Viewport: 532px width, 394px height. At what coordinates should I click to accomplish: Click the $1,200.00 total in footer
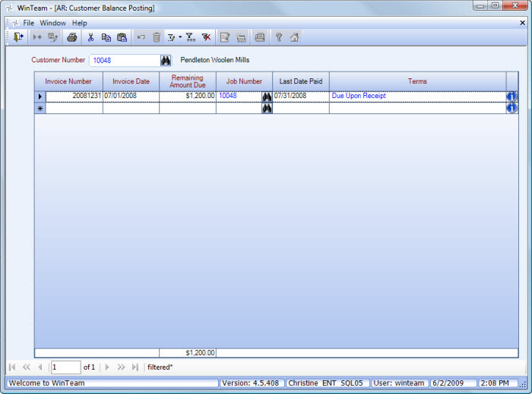[x=188, y=353]
